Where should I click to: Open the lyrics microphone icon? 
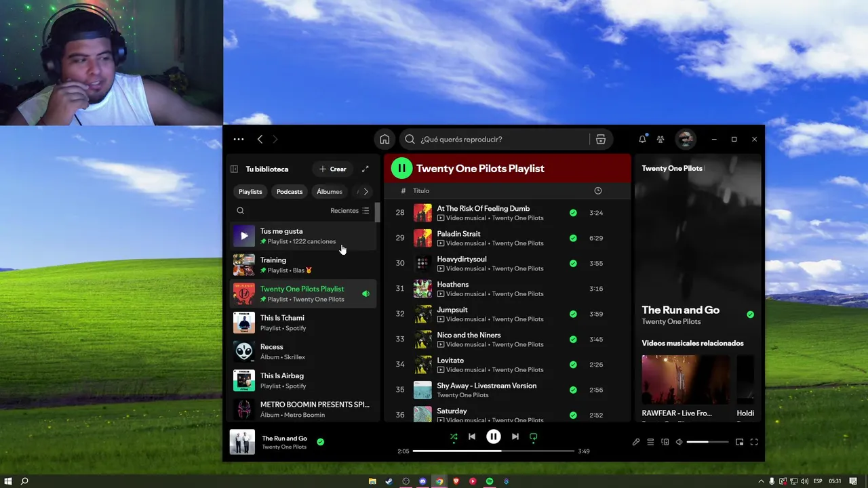point(636,442)
